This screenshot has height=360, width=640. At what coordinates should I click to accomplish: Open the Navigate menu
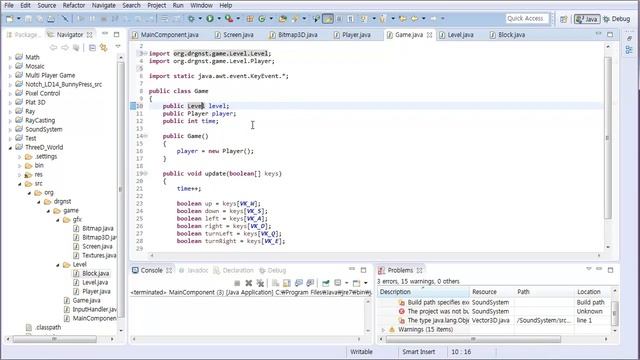point(104,5)
